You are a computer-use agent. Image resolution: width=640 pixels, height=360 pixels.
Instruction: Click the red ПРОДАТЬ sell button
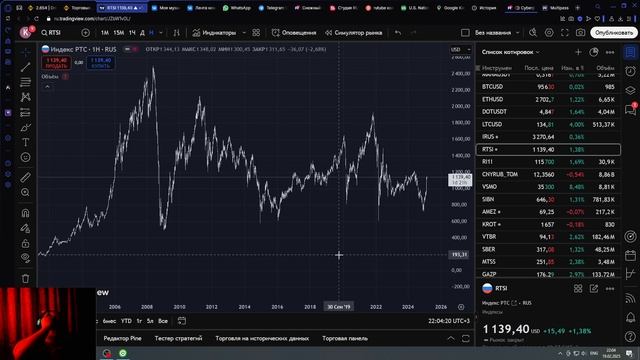point(56,63)
